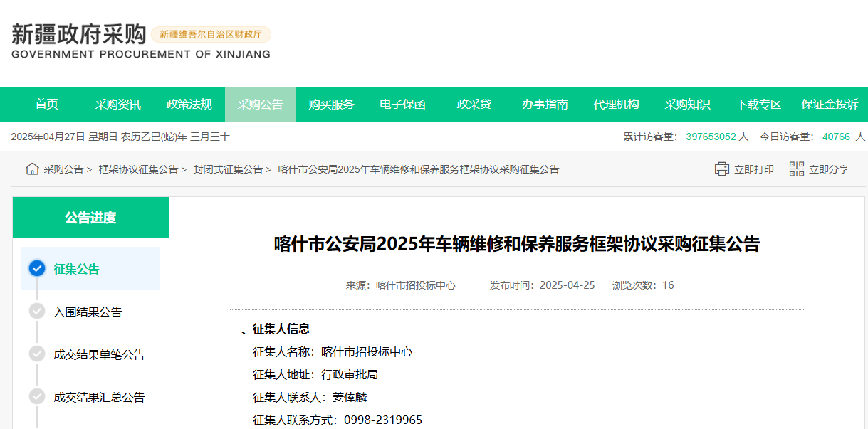
Task: Click the 新疆政府采购 site logo
Action: [78, 35]
